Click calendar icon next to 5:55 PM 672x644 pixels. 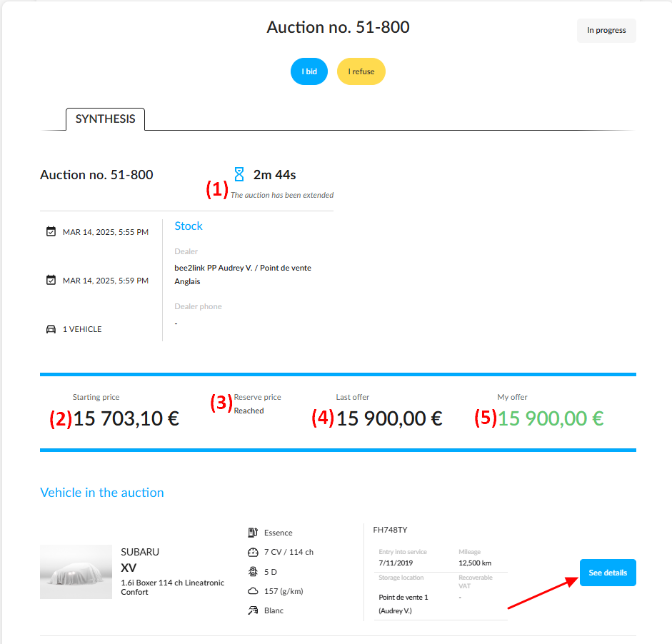pyautogui.click(x=51, y=231)
